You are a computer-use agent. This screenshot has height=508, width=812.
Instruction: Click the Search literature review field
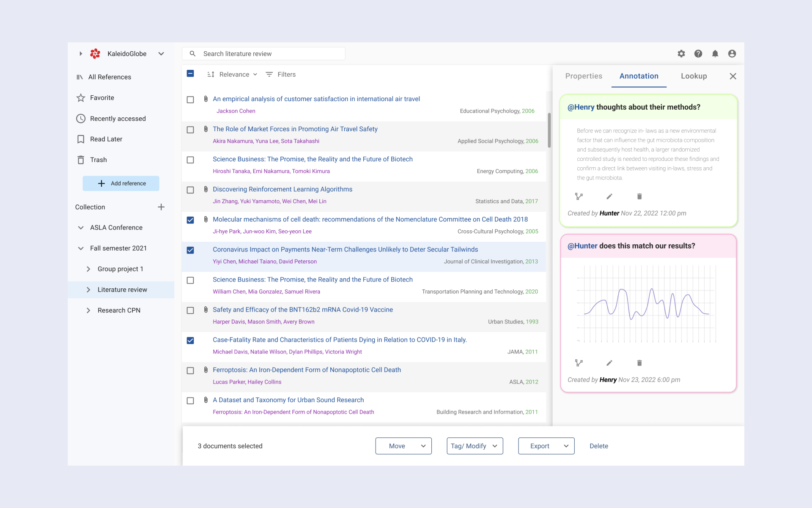pyautogui.click(x=271, y=54)
